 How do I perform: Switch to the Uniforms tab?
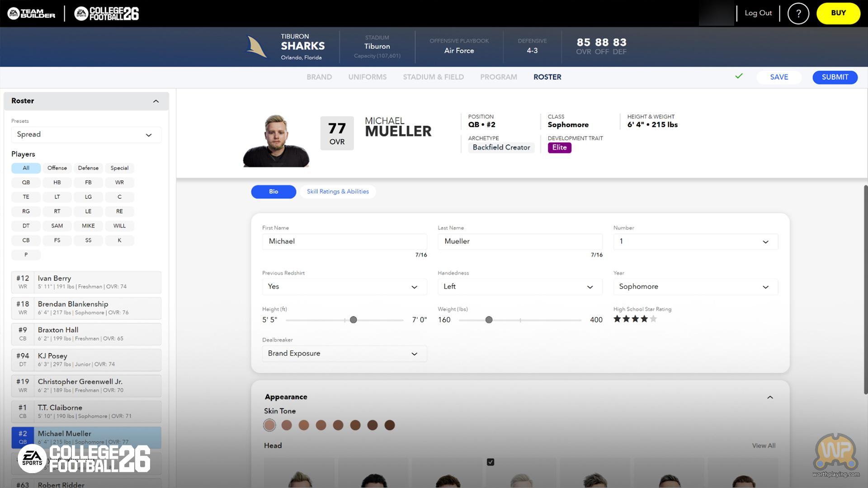tap(367, 77)
